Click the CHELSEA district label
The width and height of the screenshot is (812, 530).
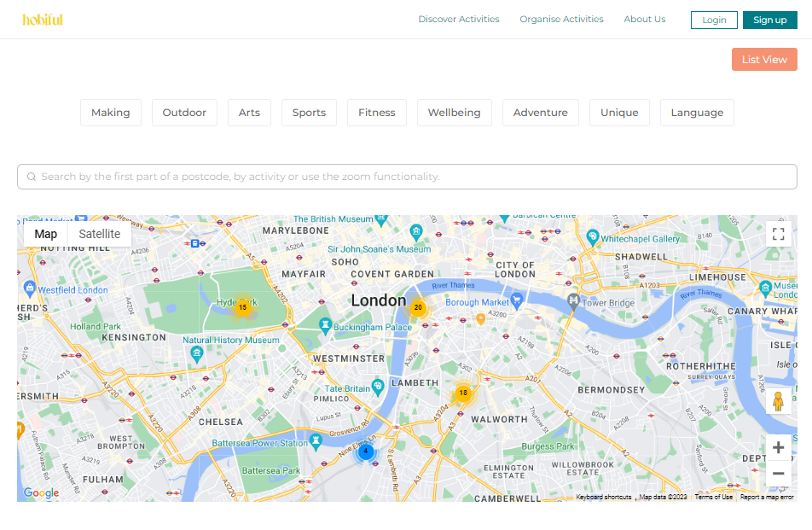pos(221,422)
